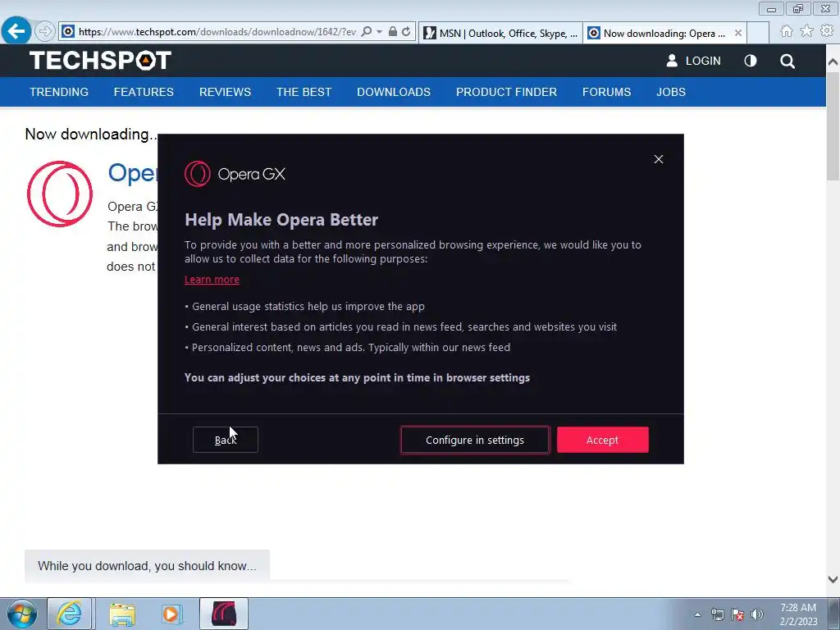Click the browser back arrow button

pyautogui.click(x=16, y=31)
